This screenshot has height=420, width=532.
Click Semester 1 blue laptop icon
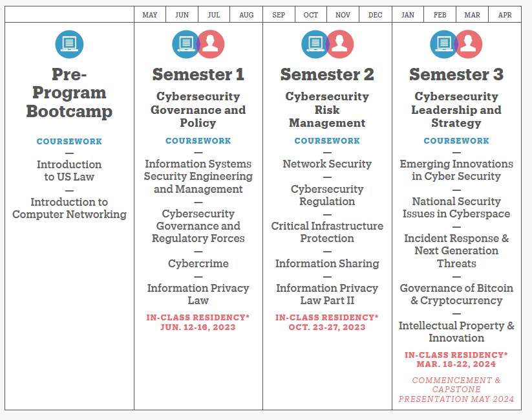pyautogui.click(x=184, y=44)
